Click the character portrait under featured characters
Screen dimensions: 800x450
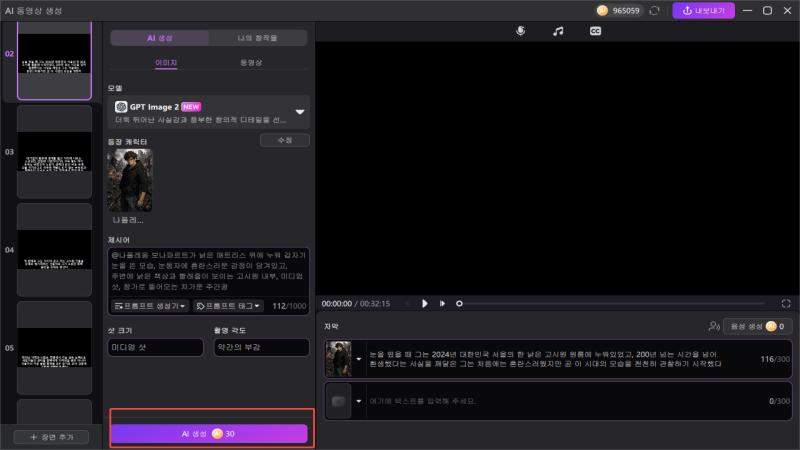(x=130, y=180)
